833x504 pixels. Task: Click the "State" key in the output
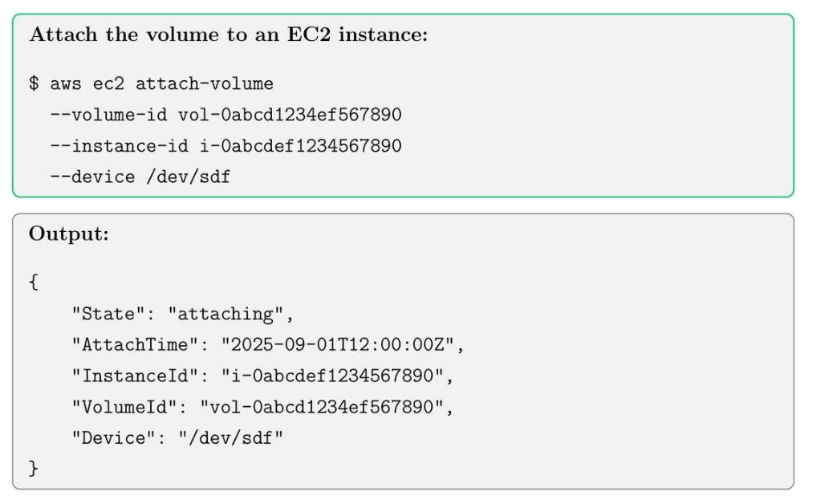coord(111,314)
